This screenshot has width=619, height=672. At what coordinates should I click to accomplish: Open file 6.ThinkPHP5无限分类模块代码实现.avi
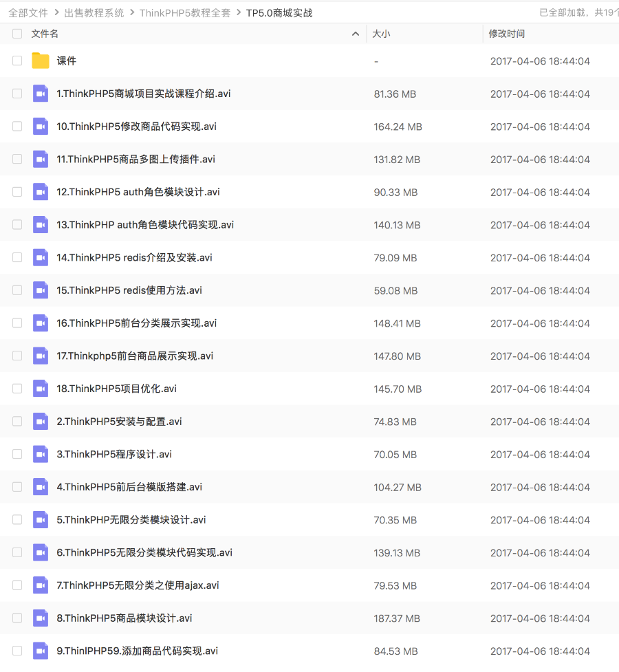coord(144,552)
